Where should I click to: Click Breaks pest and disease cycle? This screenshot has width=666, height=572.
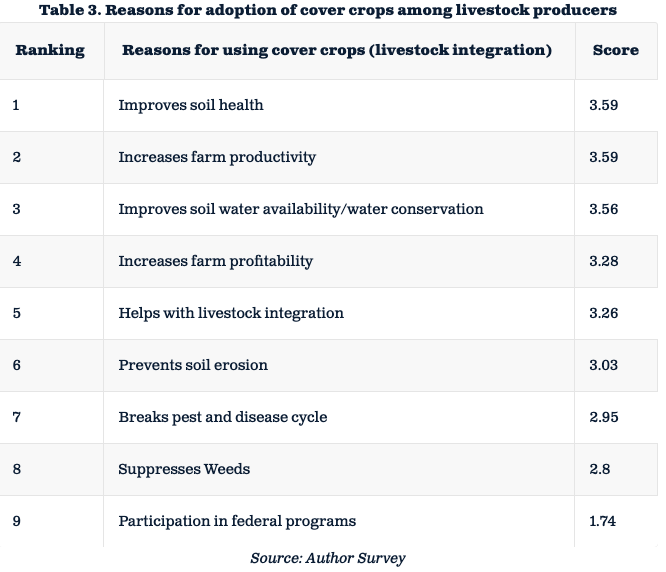click(222, 417)
